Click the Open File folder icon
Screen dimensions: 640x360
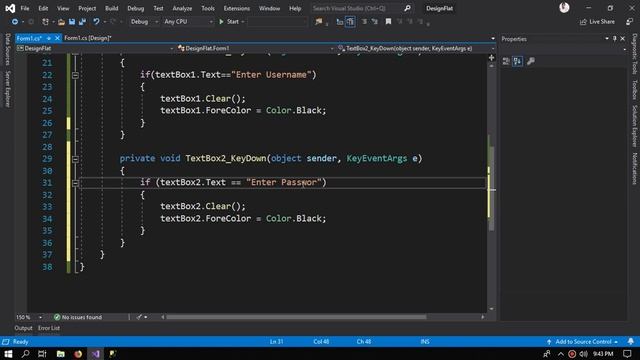(61, 22)
